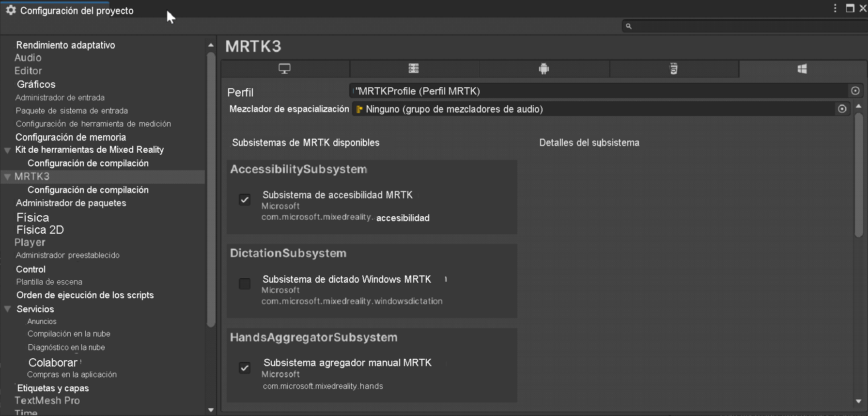Image resolution: width=868 pixels, height=416 pixels.
Task: Click the settings gear icon in title
Action: [x=11, y=10]
